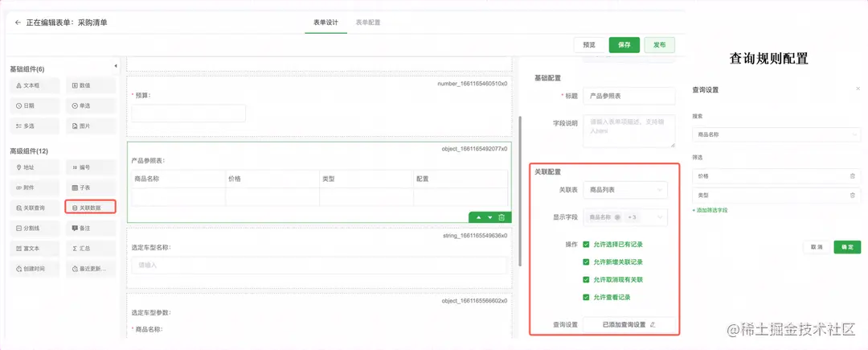Open the 搜索 dropdown showing 商品名称
This screenshot has height=350, width=868.
776,134
